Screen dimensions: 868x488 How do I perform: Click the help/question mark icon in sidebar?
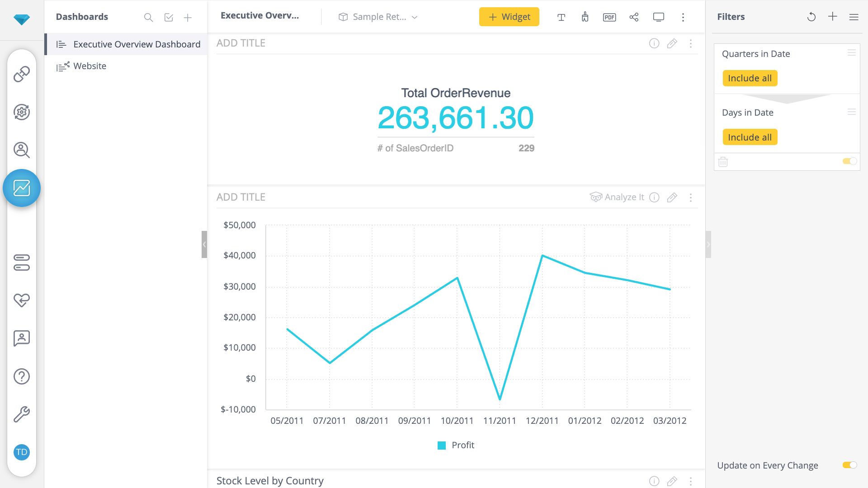coord(21,376)
